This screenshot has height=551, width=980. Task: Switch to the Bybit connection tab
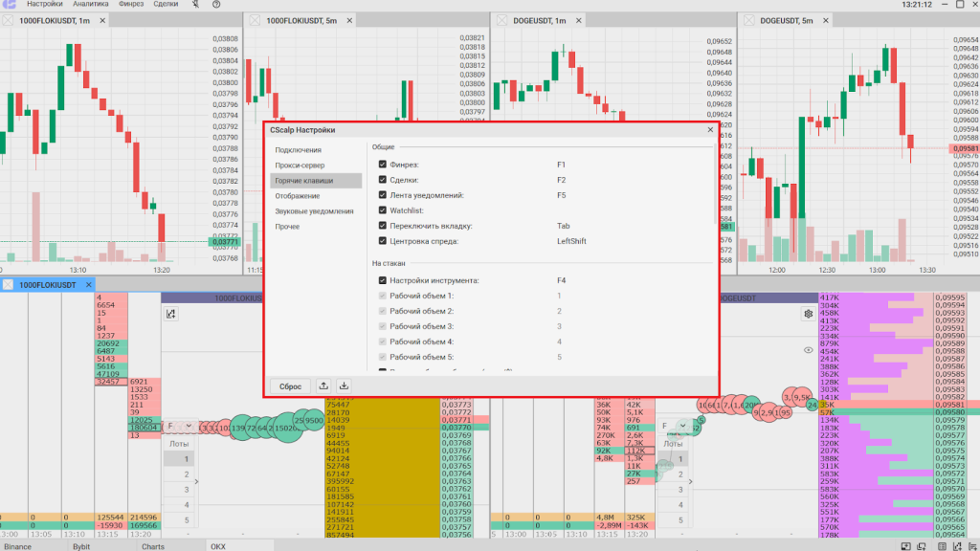click(81, 546)
